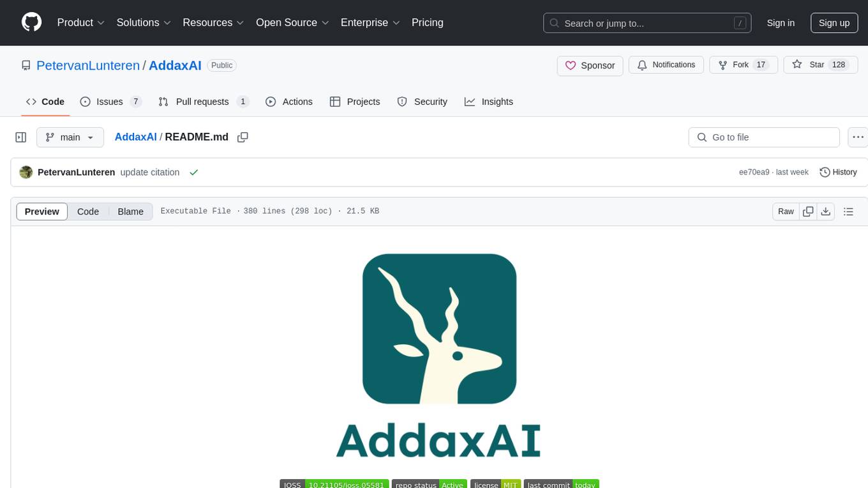Open the update citation commit message
The width and height of the screenshot is (868, 488).
[150, 172]
